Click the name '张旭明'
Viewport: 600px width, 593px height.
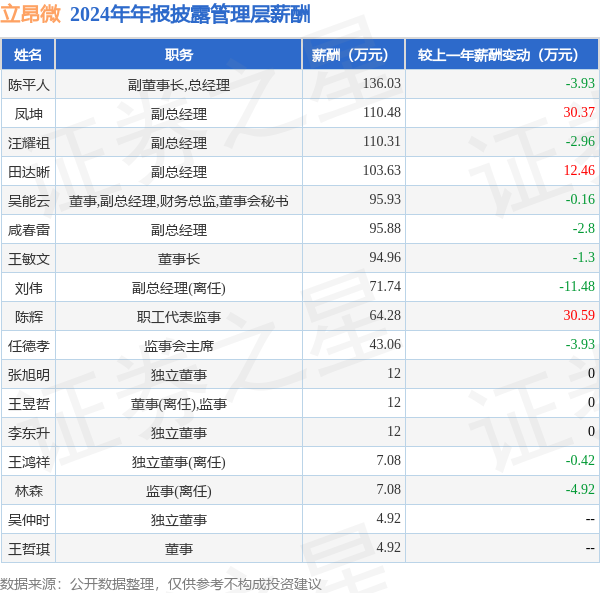(29, 375)
